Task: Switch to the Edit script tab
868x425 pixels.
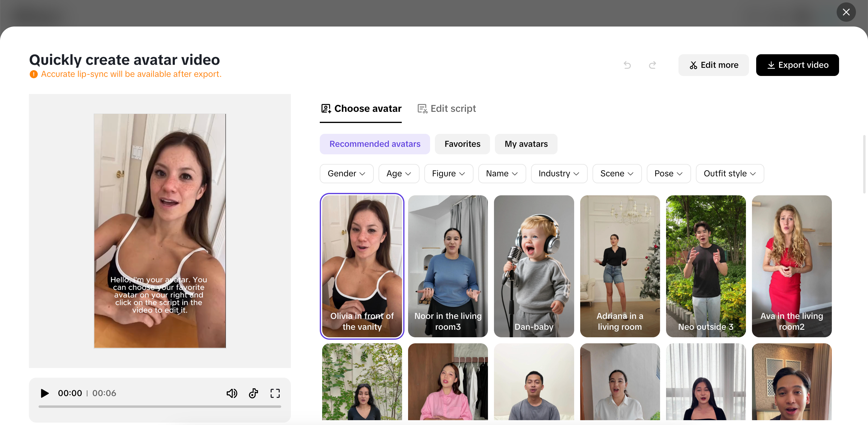Action: coord(446,109)
